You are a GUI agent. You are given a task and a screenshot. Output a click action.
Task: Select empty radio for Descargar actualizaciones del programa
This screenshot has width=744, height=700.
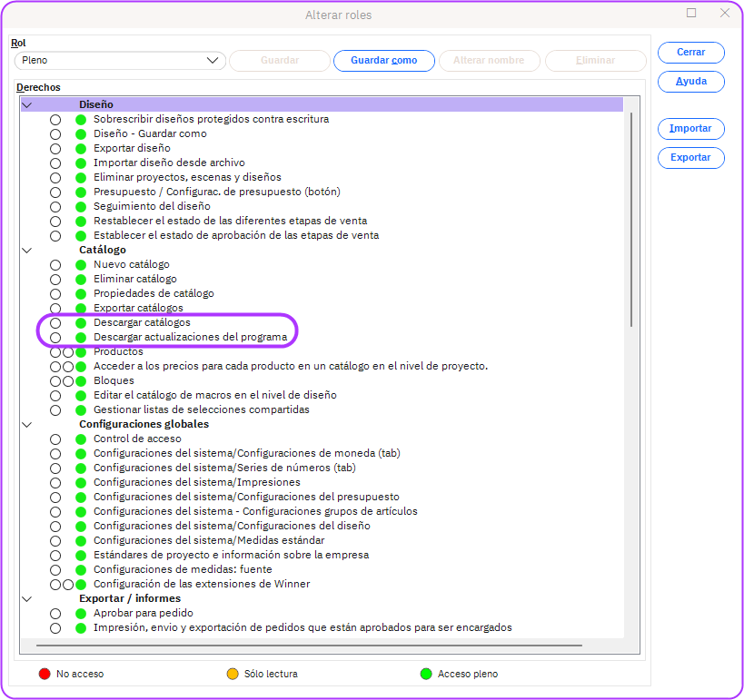[55, 338]
